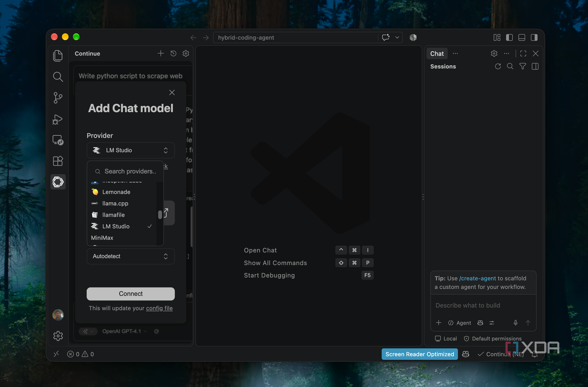Screen dimensions: 588x387
Task: Open the Explorer view in activity bar
Action: (x=58, y=55)
